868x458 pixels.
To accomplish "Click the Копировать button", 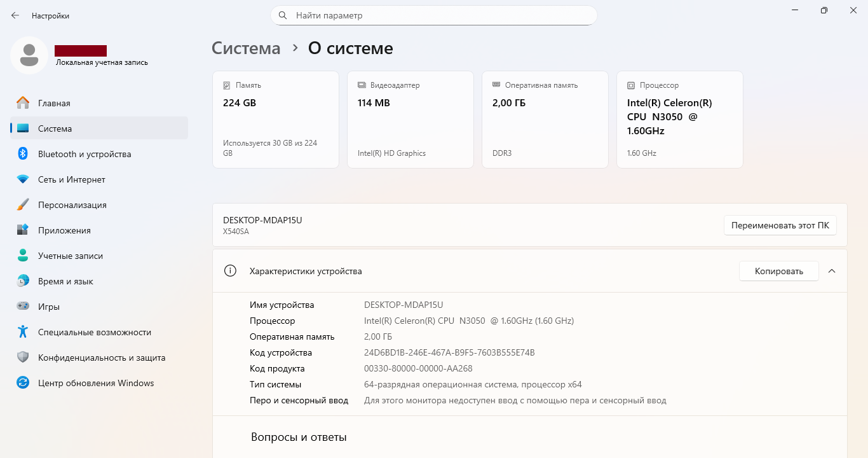I will click(x=778, y=271).
